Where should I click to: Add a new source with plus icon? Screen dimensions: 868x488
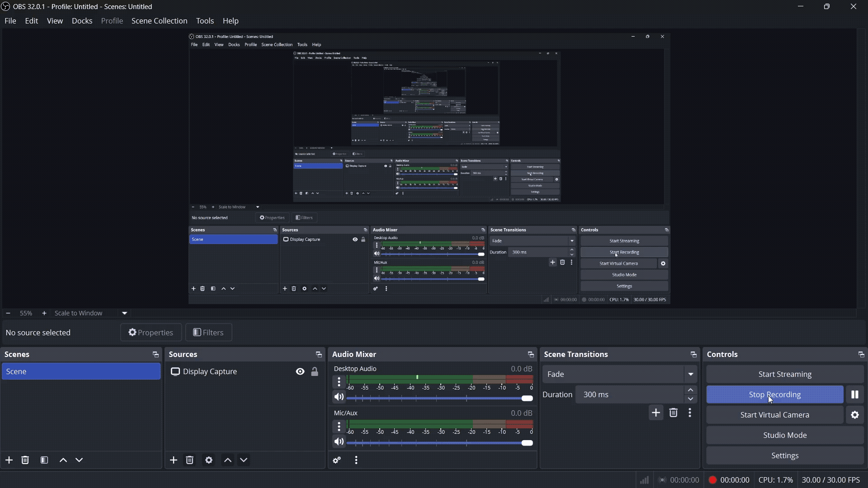(174, 460)
